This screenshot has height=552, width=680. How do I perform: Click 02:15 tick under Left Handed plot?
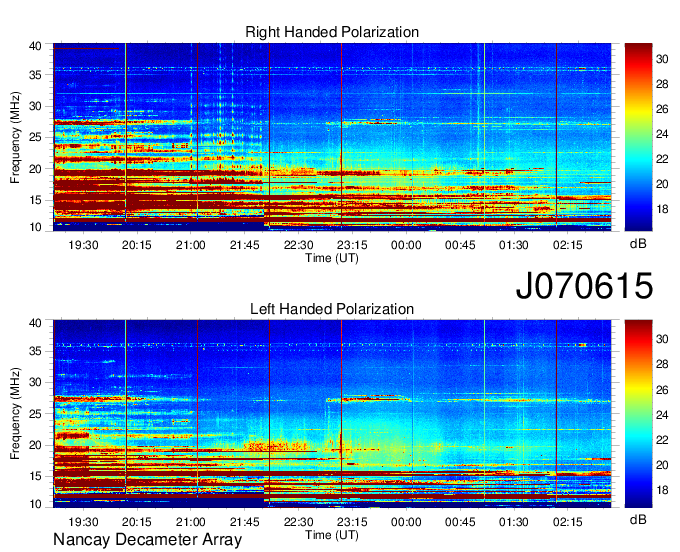tap(567, 522)
